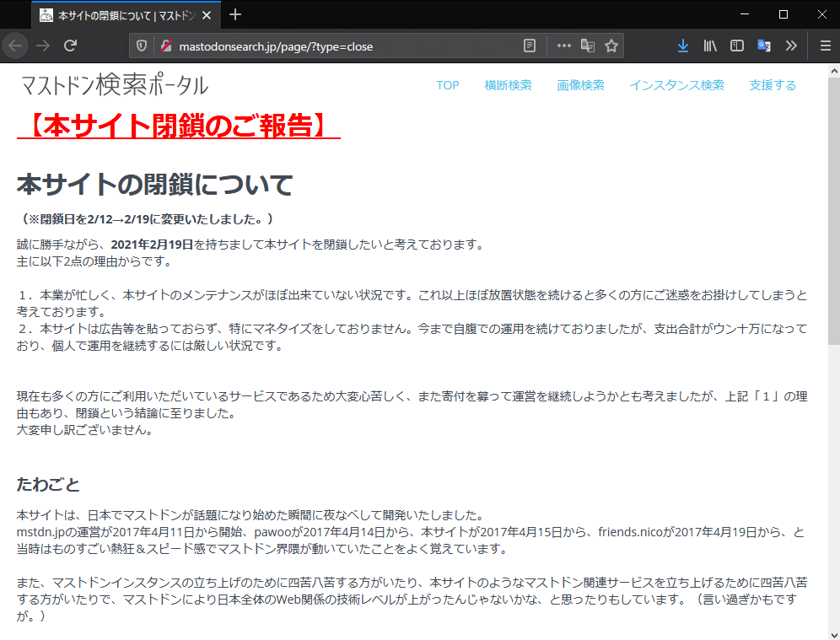Click the page vertical scrollbar thumb

[x=833, y=212]
